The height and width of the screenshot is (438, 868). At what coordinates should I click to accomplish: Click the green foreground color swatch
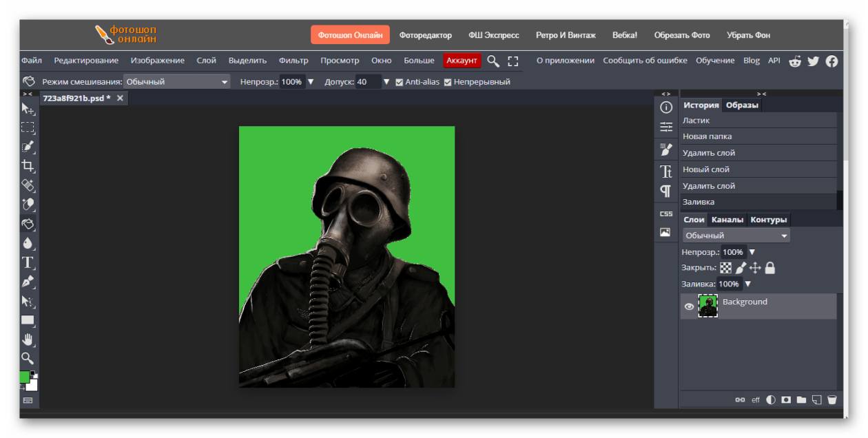pos(24,377)
